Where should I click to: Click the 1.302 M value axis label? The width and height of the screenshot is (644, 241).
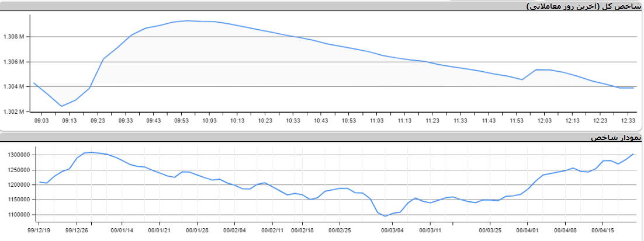(x=14, y=112)
